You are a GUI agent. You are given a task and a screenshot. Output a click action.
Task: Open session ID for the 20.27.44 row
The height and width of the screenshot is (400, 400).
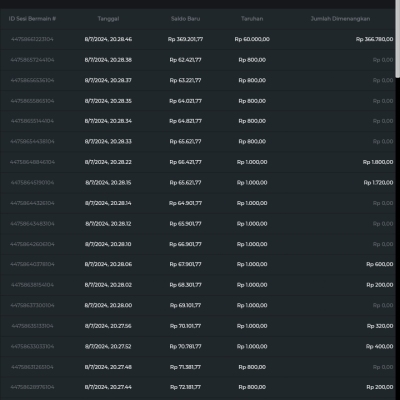tap(32, 387)
